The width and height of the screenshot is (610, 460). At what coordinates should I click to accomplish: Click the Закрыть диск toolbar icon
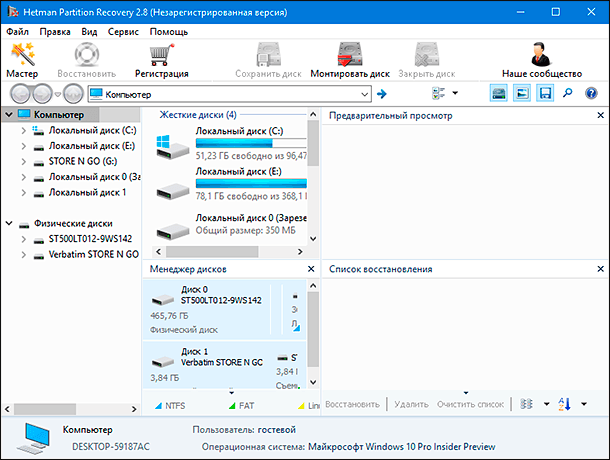pyautogui.click(x=426, y=55)
